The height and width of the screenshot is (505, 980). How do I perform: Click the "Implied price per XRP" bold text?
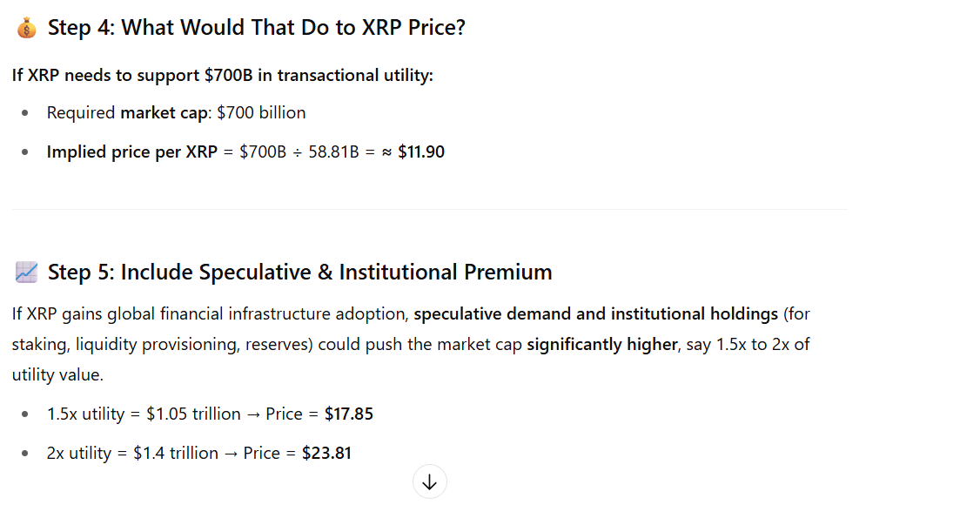pos(131,152)
